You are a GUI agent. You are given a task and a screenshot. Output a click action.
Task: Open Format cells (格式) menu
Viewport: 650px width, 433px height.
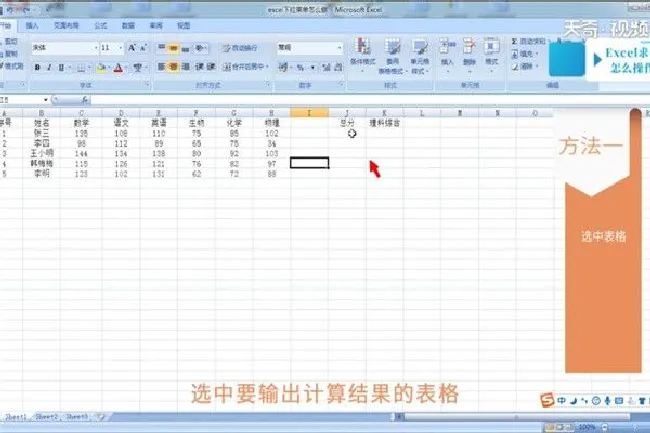pyautogui.click(x=491, y=54)
